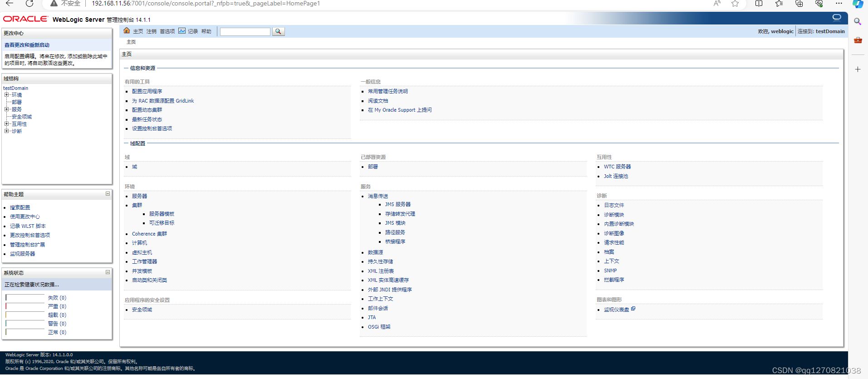Image resolution: width=868 pixels, height=379 pixels.
Task: Open 主页 in the toolbar menu
Action: 138,31
